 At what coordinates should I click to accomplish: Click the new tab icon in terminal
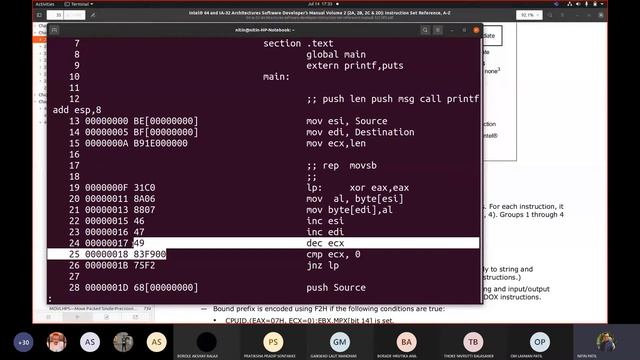click(x=54, y=30)
